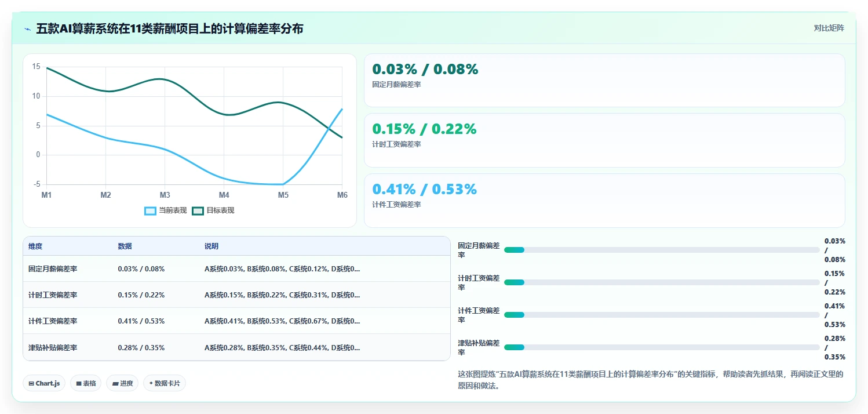Select the 进度 tag chip
Screen dimensions: 868x414
pos(122,383)
